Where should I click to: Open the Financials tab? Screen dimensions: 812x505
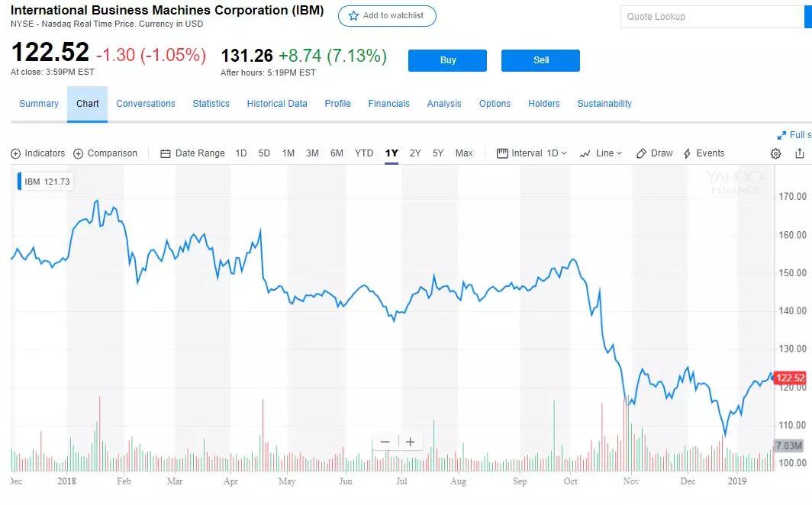click(x=388, y=104)
